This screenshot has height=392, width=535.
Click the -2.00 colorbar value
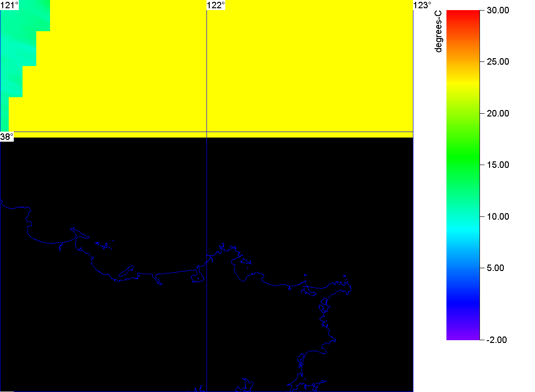tap(496, 340)
